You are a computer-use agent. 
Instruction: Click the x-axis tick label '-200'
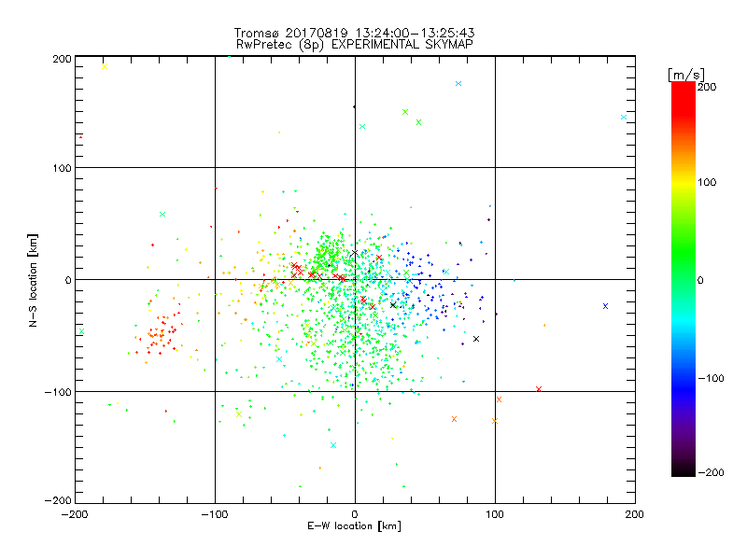[x=75, y=514]
